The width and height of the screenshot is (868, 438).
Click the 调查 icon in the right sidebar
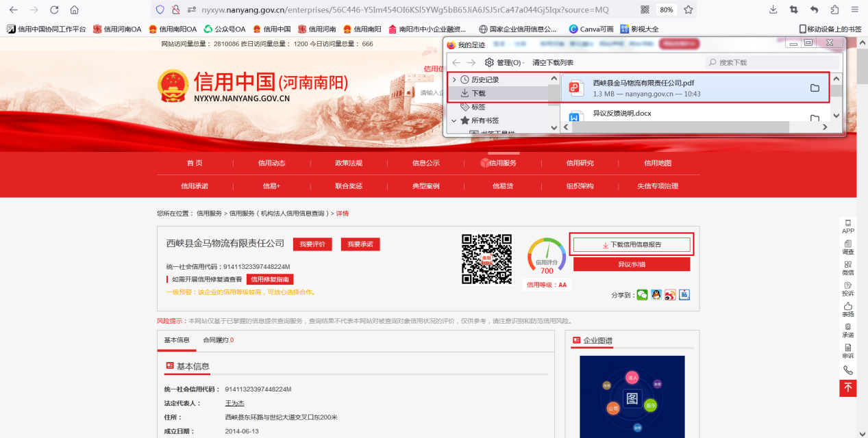(x=848, y=247)
